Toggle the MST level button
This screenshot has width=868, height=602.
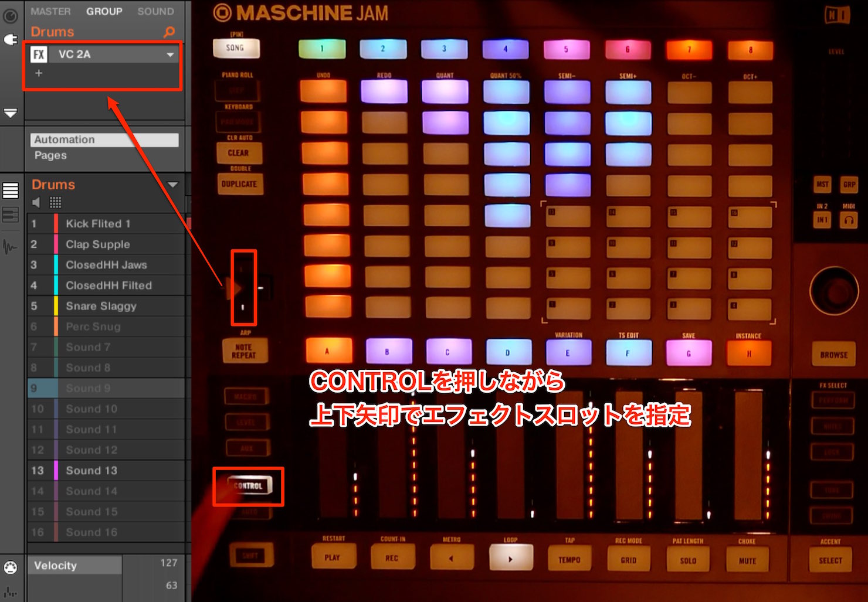coord(822,185)
